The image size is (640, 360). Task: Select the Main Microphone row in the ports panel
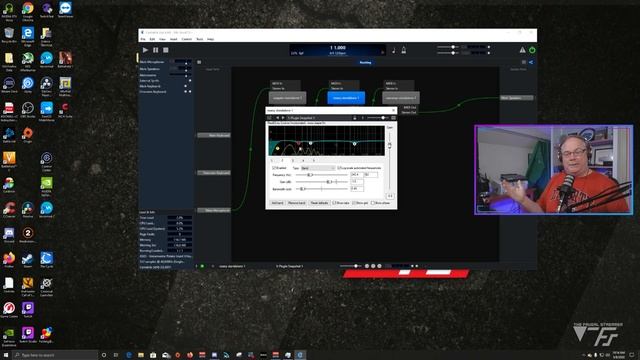pos(165,62)
